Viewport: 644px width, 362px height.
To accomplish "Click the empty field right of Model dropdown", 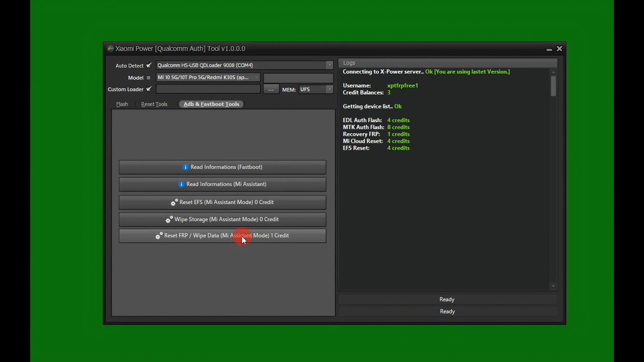I will pyautogui.click(x=298, y=77).
